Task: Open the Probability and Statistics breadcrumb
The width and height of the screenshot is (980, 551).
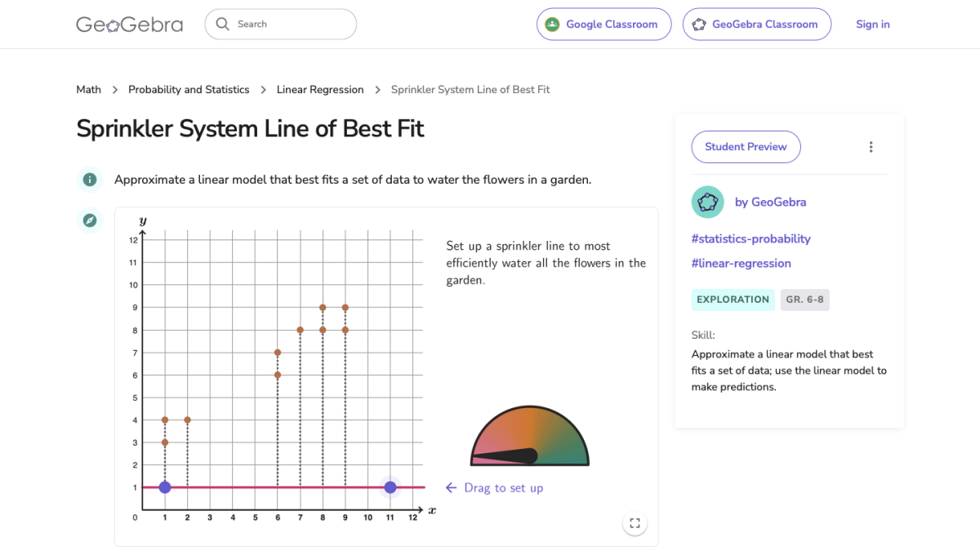Action: click(x=189, y=89)
